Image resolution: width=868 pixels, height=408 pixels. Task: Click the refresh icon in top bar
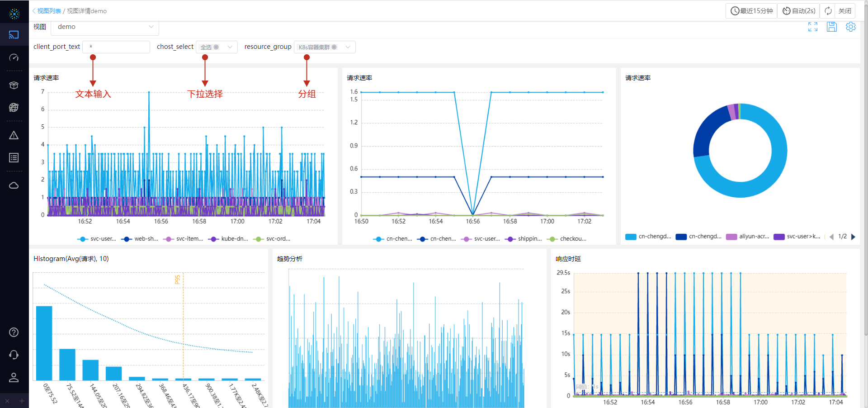click(828, 11)
